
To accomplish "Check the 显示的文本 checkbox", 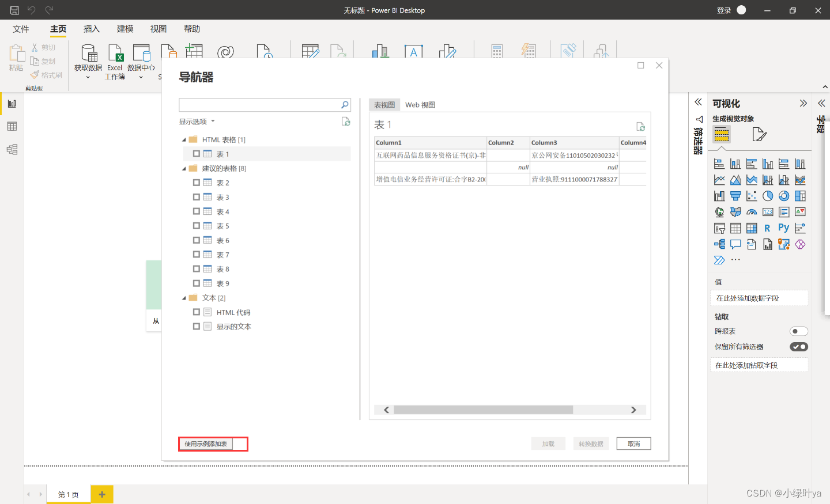I will tap(197, 327).
